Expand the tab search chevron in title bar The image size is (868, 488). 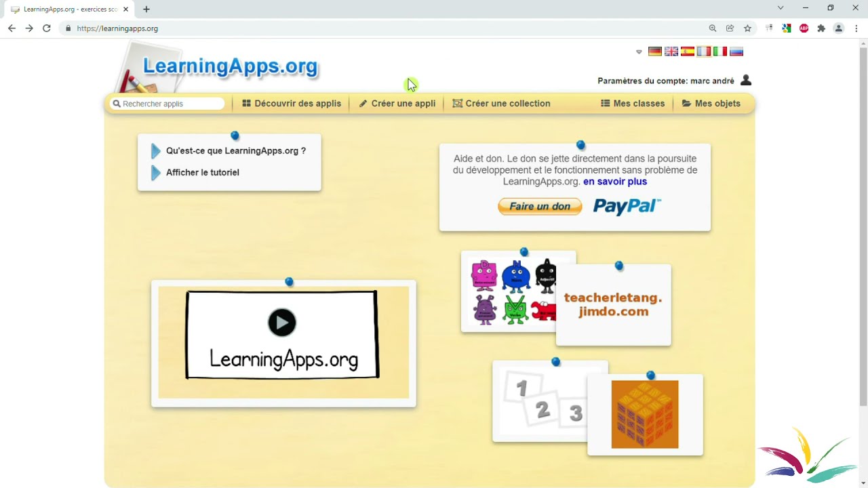pyautogui.click(x=781, y=8)
